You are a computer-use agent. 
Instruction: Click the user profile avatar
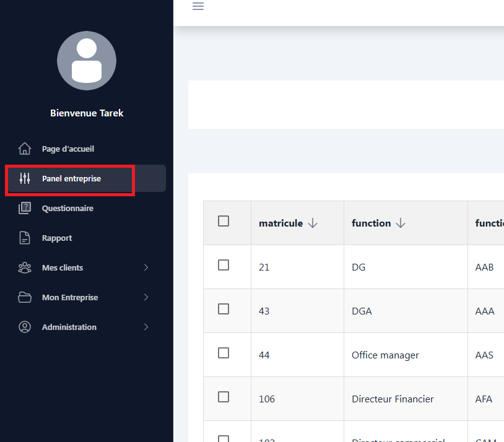click(87, 61)
